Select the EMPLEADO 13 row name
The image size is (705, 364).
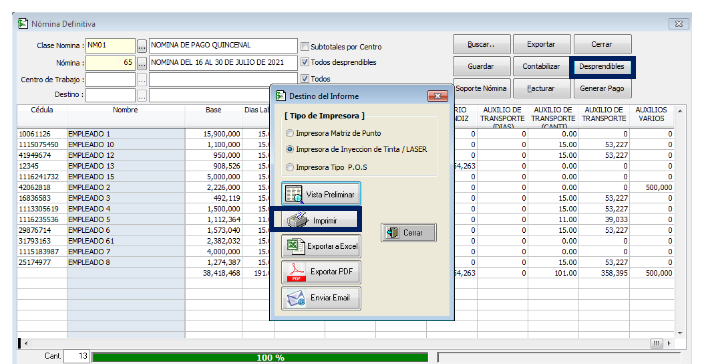[91, 166]
